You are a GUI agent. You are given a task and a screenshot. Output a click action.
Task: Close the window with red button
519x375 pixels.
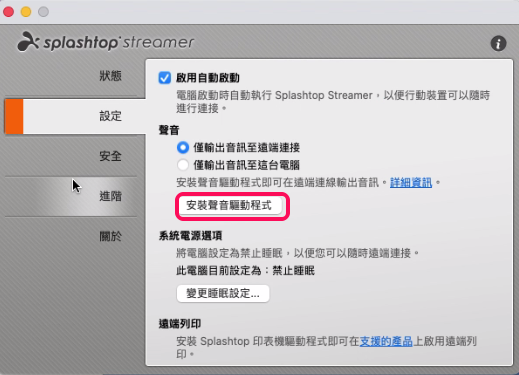click(9, 12)
